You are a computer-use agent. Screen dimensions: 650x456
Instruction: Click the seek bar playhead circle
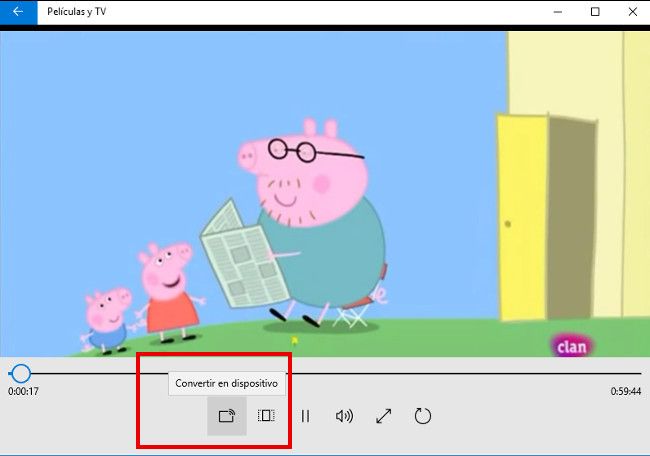coord(20,374)
